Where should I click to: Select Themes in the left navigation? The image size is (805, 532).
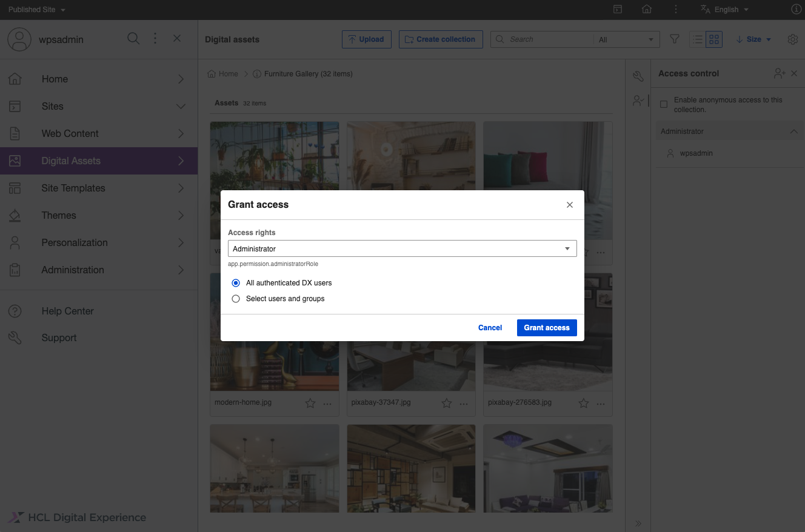59,215
